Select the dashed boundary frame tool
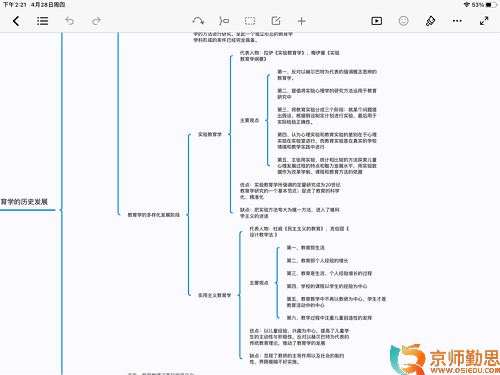Image resolution: width=500 pixels, height=375 pixels. click(250, 21)
